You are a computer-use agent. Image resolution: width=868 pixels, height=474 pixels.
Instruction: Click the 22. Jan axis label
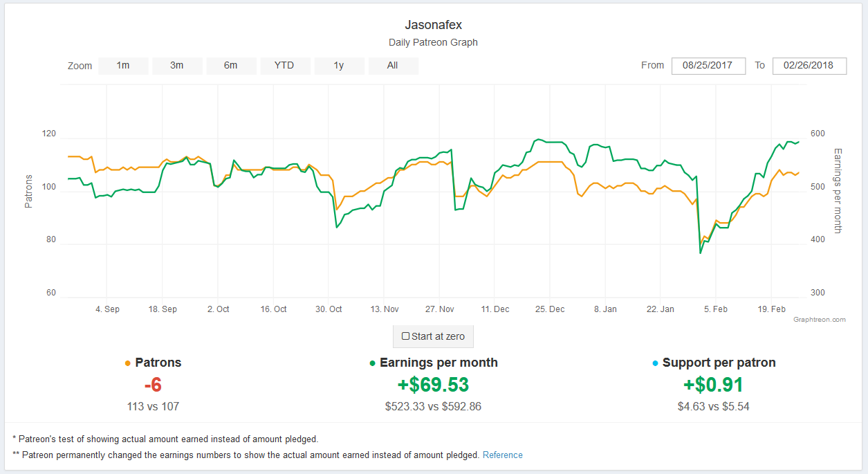[661, 309]
